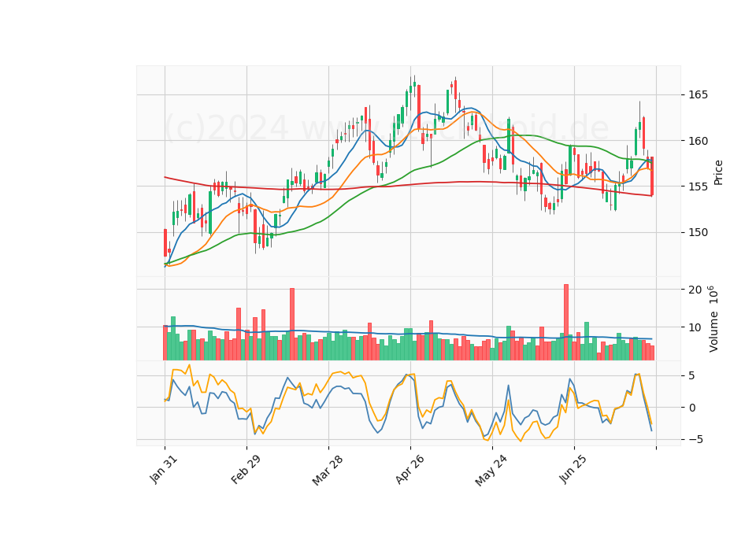Select the "Jun 25" date label

573,469
